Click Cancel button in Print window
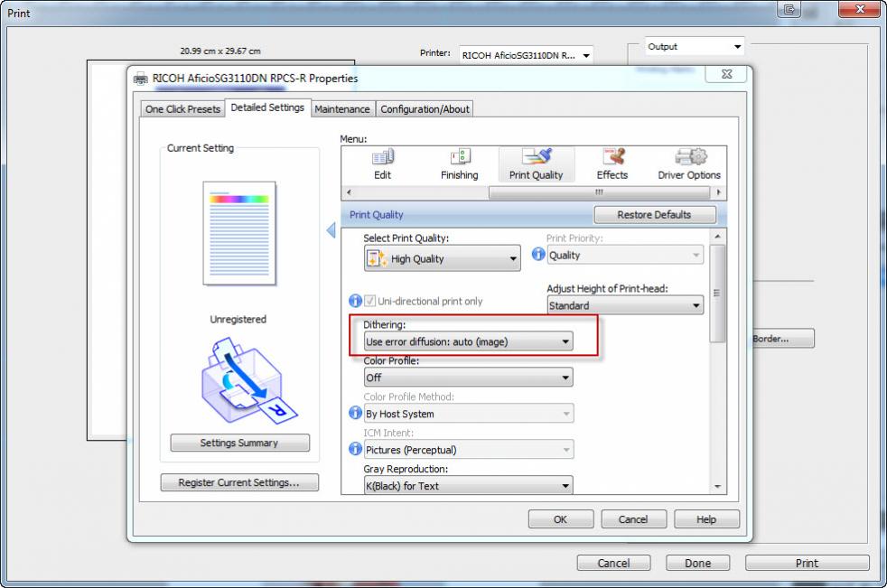 coord(614,563)
